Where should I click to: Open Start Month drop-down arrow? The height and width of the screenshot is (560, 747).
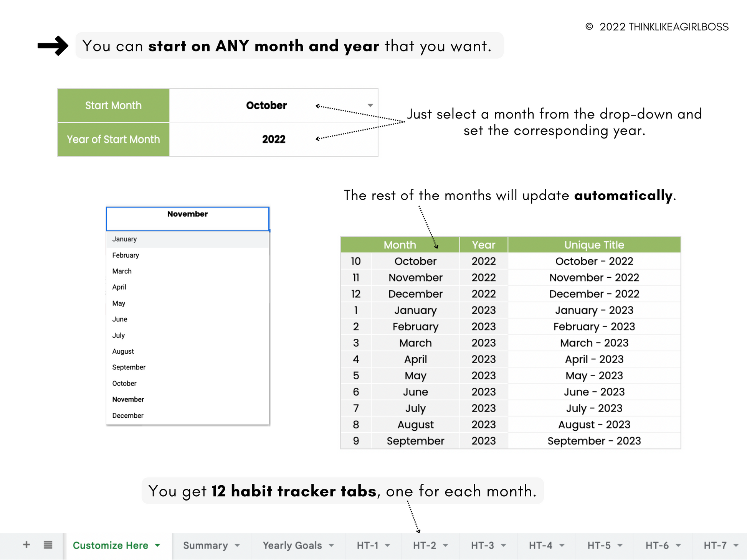coord(370,105)
